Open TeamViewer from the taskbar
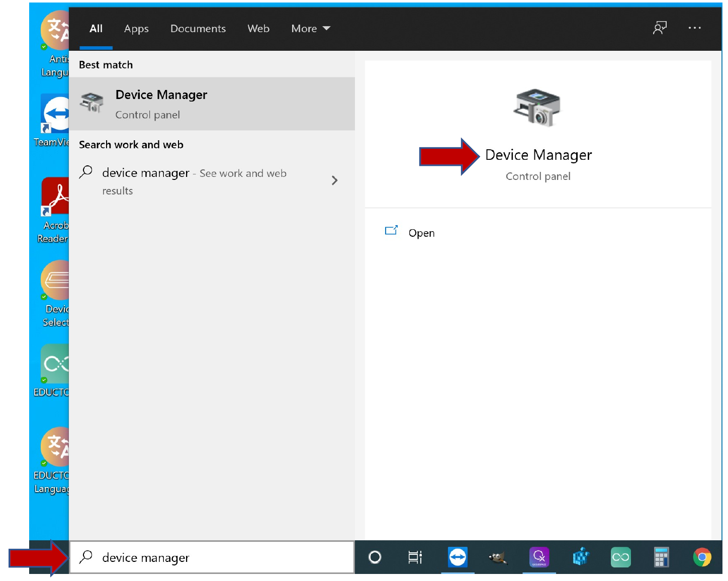The width and height of the screenshot is (728, 581). pos(458,557)
